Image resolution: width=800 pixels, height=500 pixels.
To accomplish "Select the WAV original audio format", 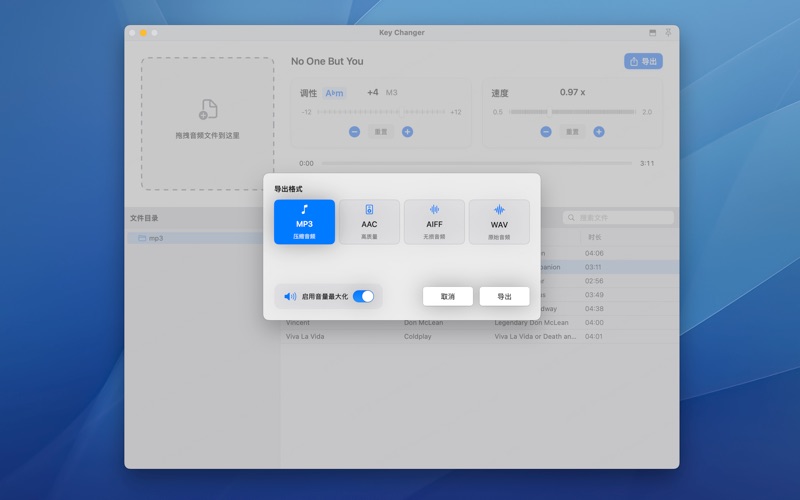I will click(499, 222).
